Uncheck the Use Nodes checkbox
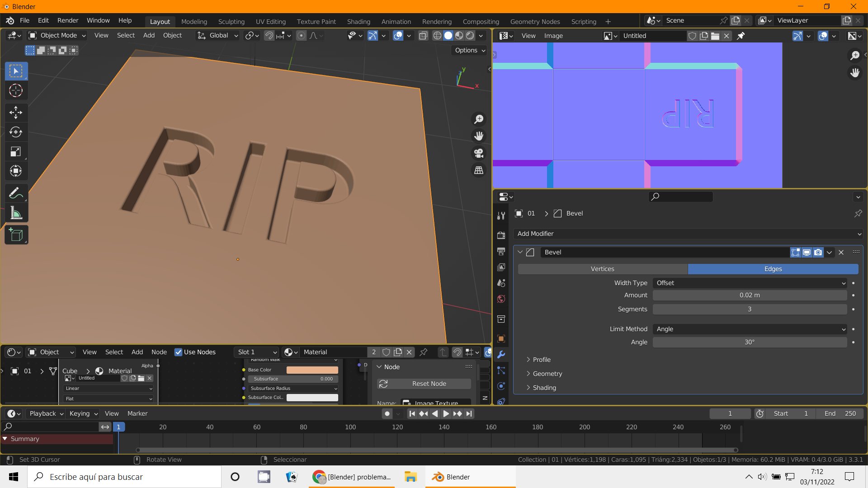 (x=179, y=352)
